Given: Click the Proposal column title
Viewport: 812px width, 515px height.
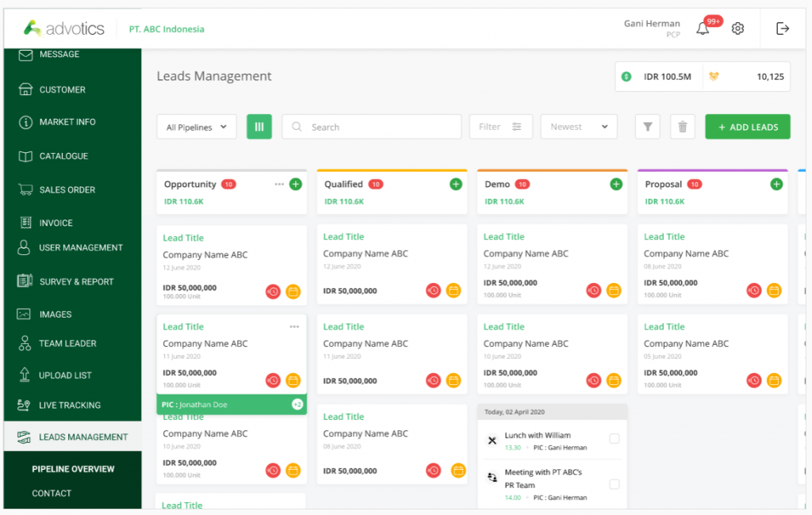Looking at the screenshot, I should tap(664, 185).
